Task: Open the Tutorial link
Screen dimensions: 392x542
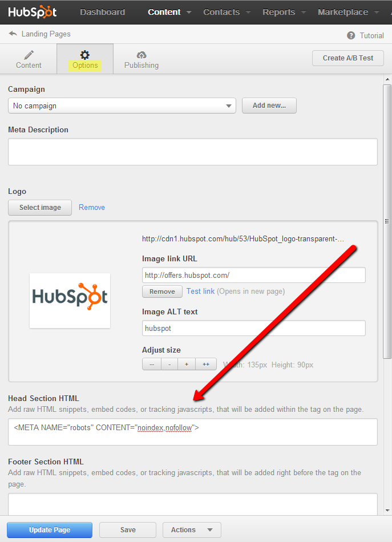Action: 371,35
